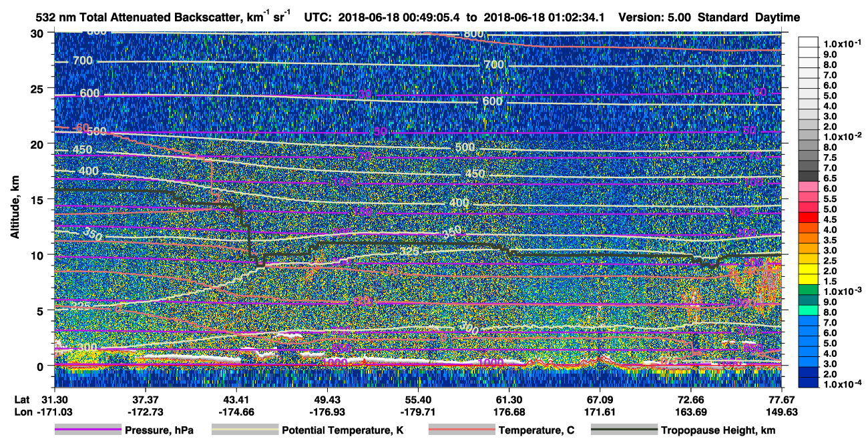Image resolution: width=868 pixels, height=445 pixels.
Task: Click the altitude tick label '25'
Action: [x=38, y=89]
